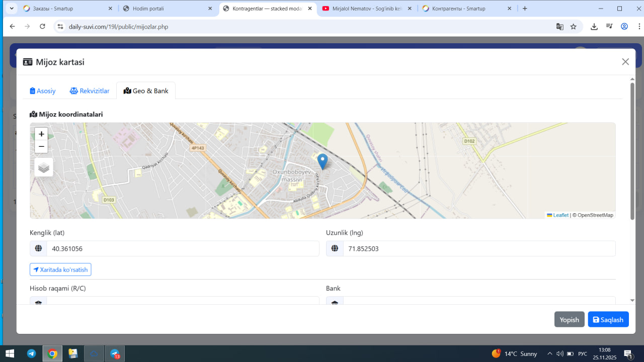Viewport: 644px width, 362px height.
Task: Switch to the Asosiy tab
Action: point(43,91)
